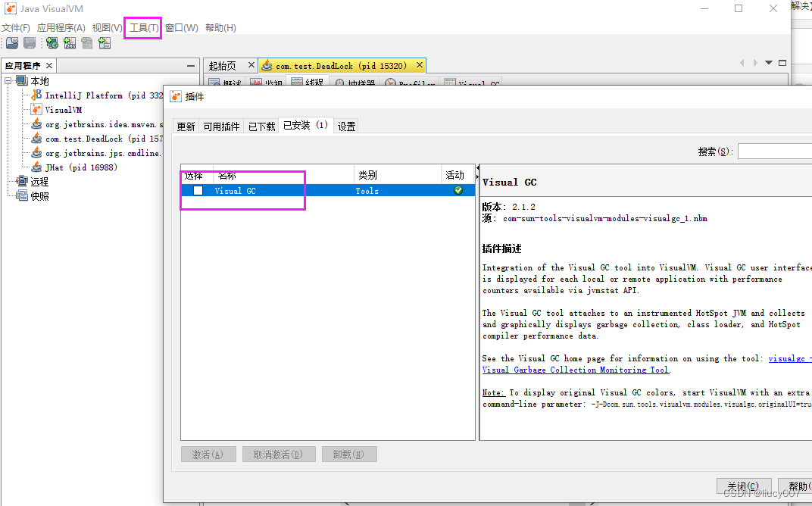Open the 工具(T) menu
812x506 pixels.
click(144, 27)
